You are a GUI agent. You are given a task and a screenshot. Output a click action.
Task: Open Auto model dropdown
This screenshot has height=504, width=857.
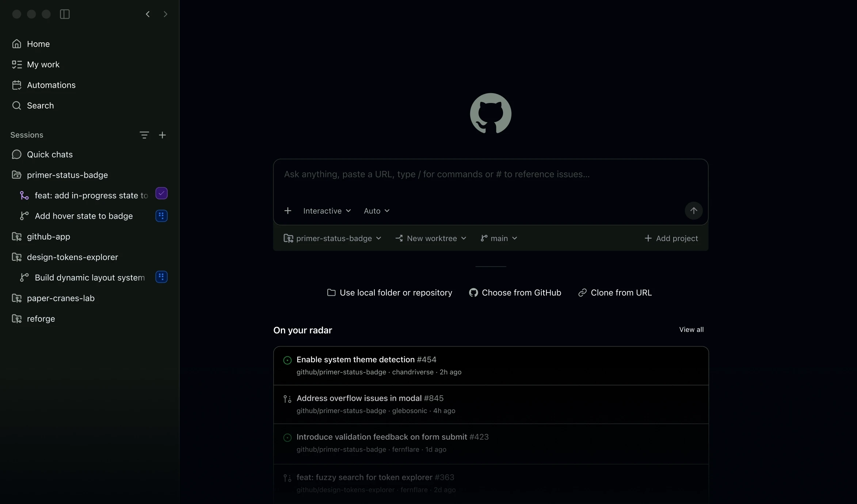point(377,211)
